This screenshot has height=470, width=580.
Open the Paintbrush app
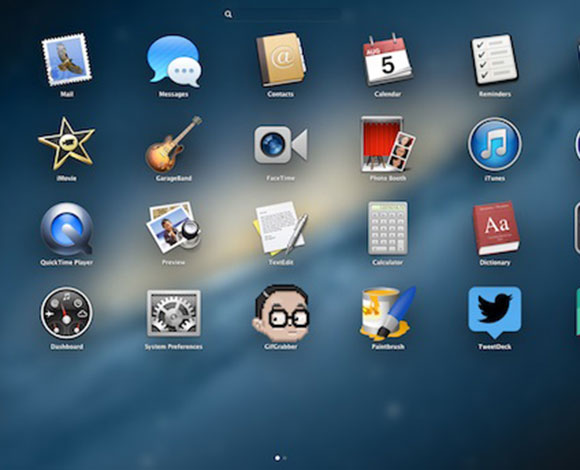388,313
